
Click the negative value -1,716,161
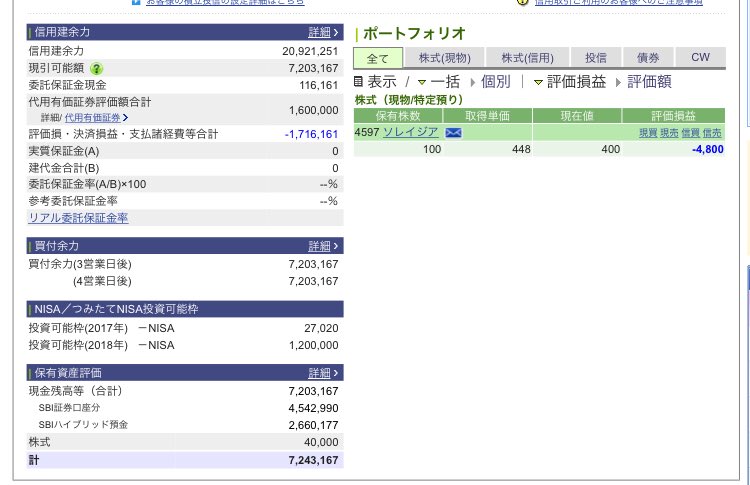[311, 134]
